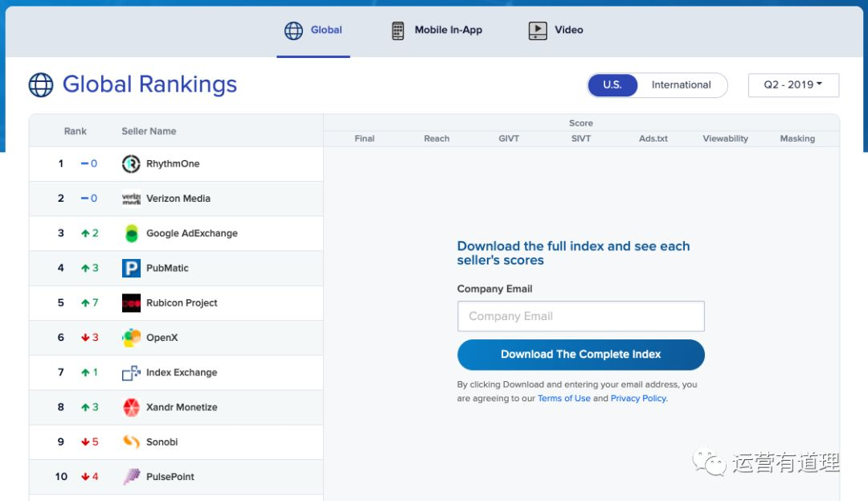Click the green up arrow for Rubicon Project
The width and height of the screenshot is (868, 501).
(85, 303)
